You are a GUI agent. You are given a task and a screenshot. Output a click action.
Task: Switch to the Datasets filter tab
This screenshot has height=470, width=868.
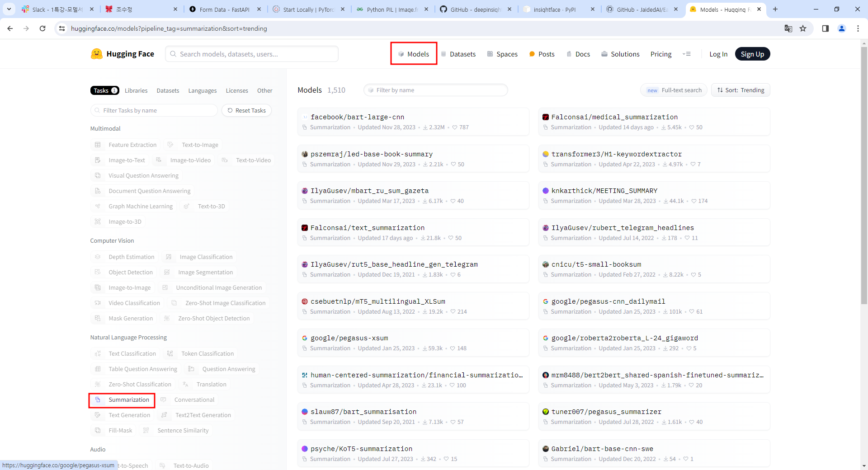pyautogui.click(x=168, y=90)
